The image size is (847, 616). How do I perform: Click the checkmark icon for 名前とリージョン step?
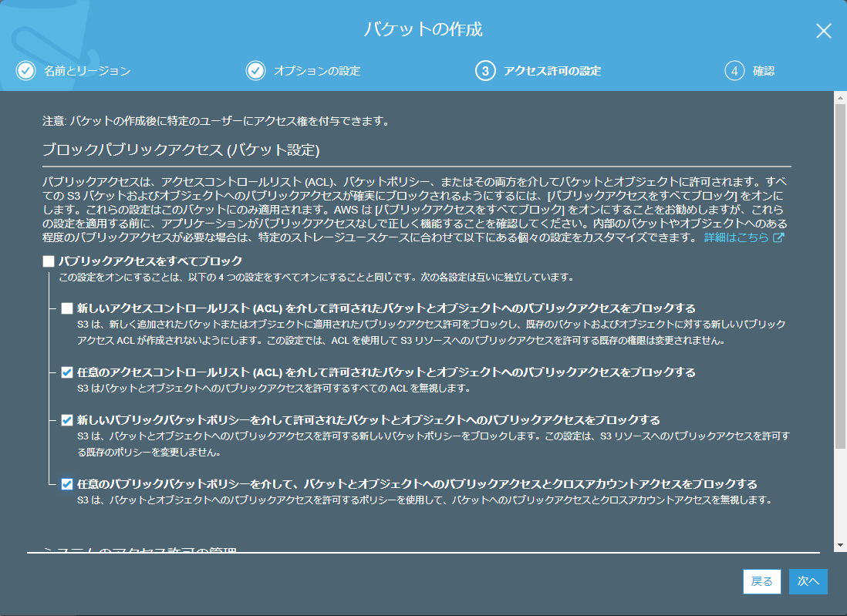25,71
